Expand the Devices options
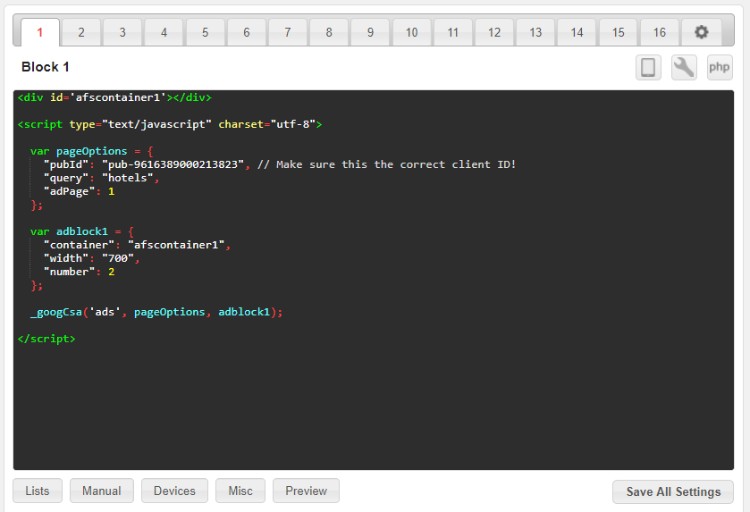The width and height of the screenshot is (750, 512). pos(175,491)
